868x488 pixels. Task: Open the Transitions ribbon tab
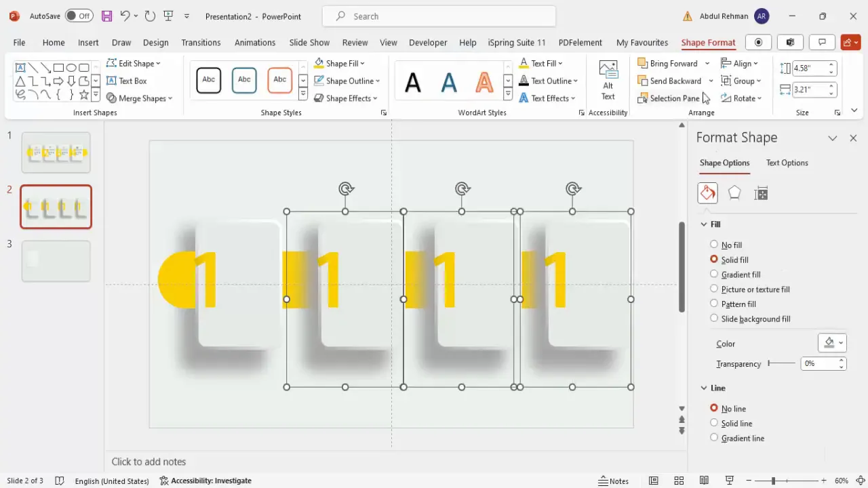(x=201, y=42)
